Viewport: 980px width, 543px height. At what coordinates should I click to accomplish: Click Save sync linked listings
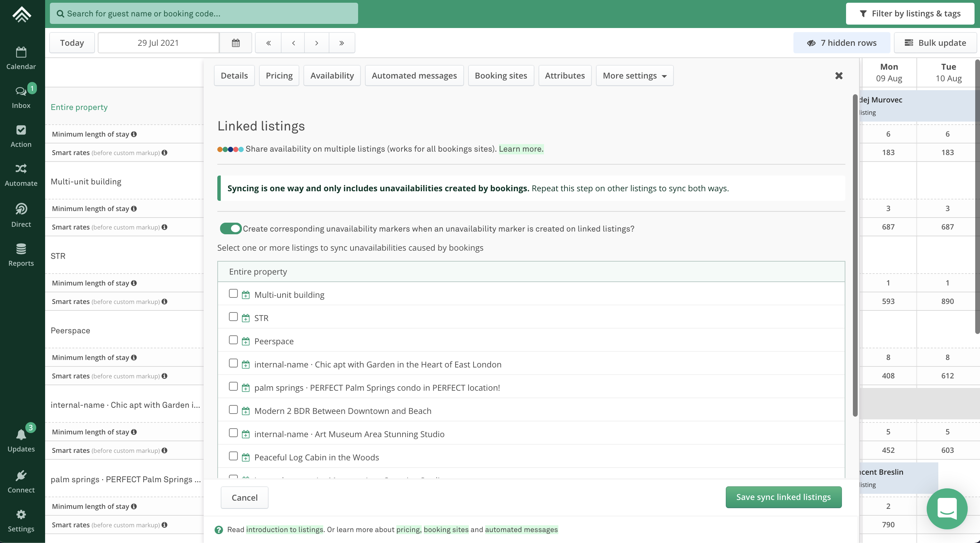pyautogui.click(x=783, y=497)
